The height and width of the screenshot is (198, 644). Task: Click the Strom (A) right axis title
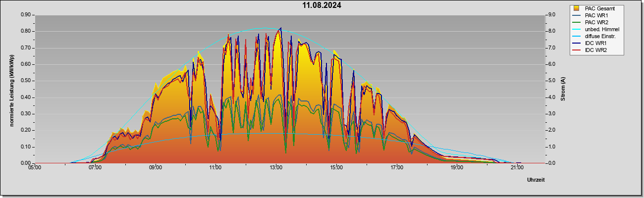tap(563, 89)
